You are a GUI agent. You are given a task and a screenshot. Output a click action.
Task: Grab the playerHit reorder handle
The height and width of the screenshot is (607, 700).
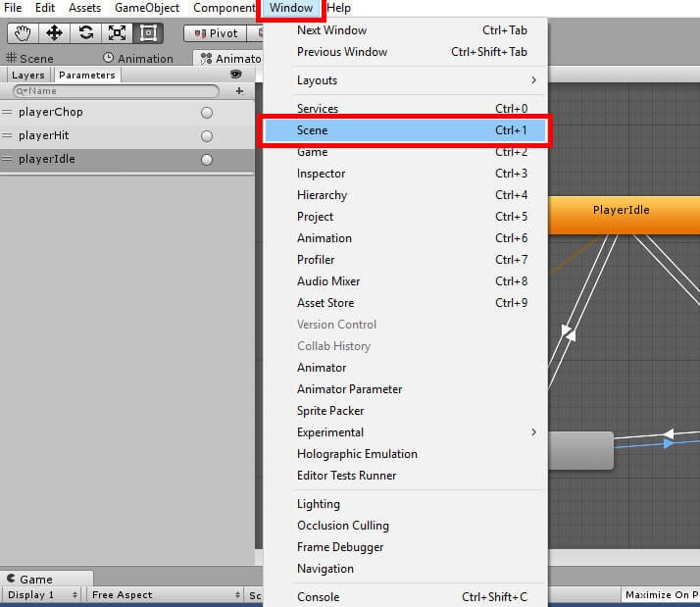click(7, 135)
